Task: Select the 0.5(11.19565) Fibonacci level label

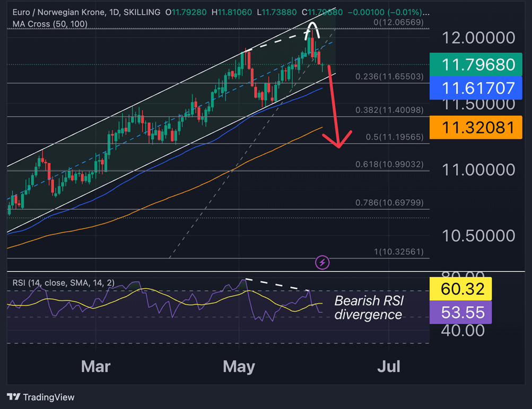Action: 395,137
